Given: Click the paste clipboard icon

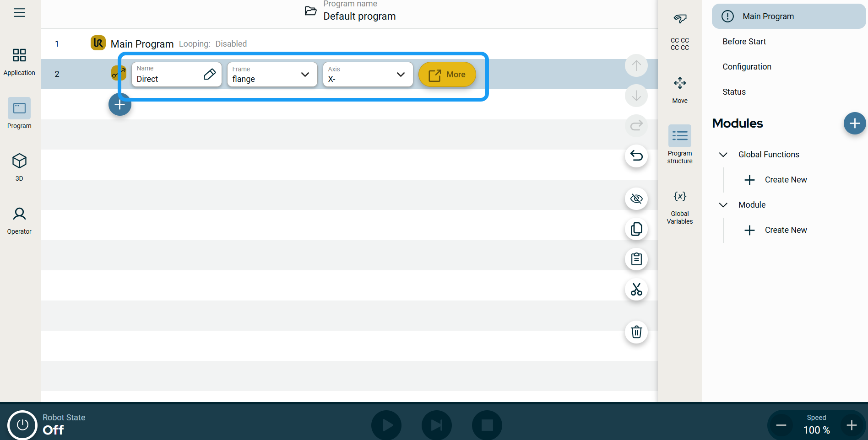Looking at the screenshot, I should point(636,259).
